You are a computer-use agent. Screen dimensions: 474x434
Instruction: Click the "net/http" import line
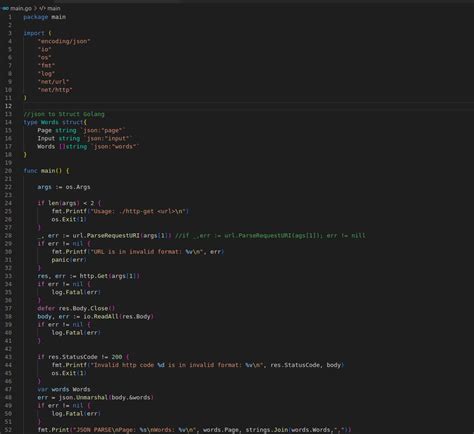click(55, 90)
